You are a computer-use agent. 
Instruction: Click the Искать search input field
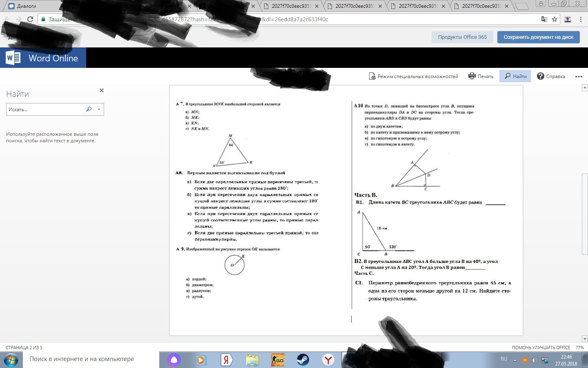click(x=45, y=110)
